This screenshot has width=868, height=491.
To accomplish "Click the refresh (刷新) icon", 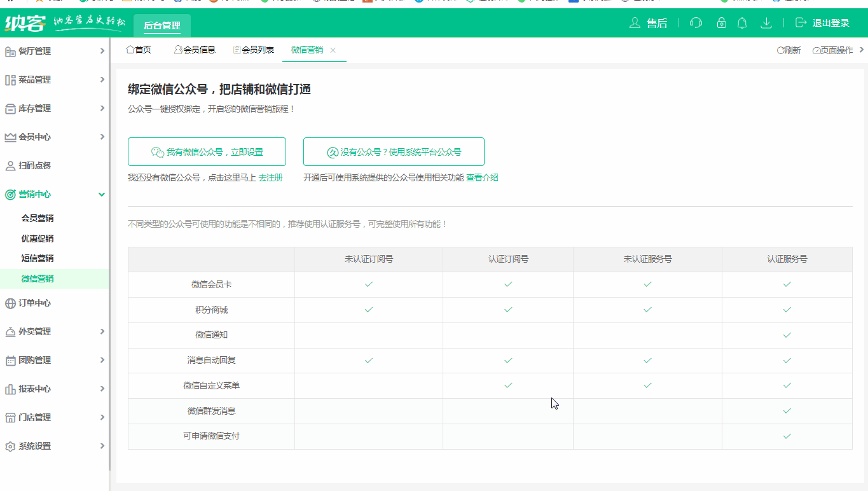I will (x=789, y=50).
